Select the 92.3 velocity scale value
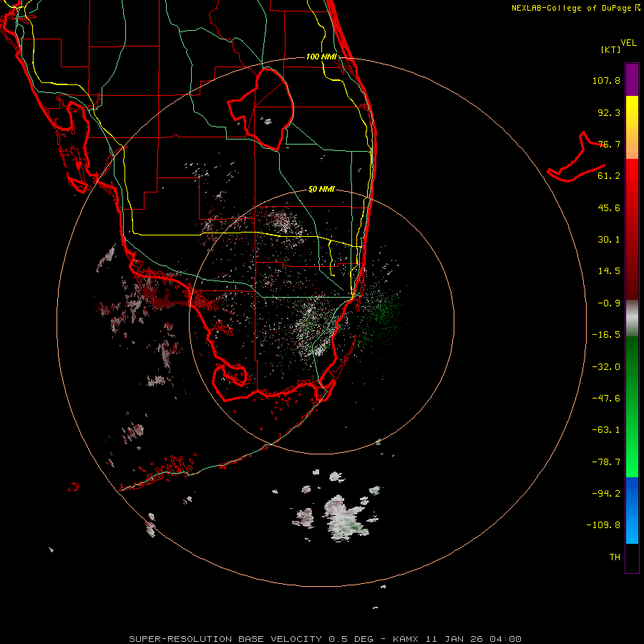644x644 pixels. [x=609, y=112]
